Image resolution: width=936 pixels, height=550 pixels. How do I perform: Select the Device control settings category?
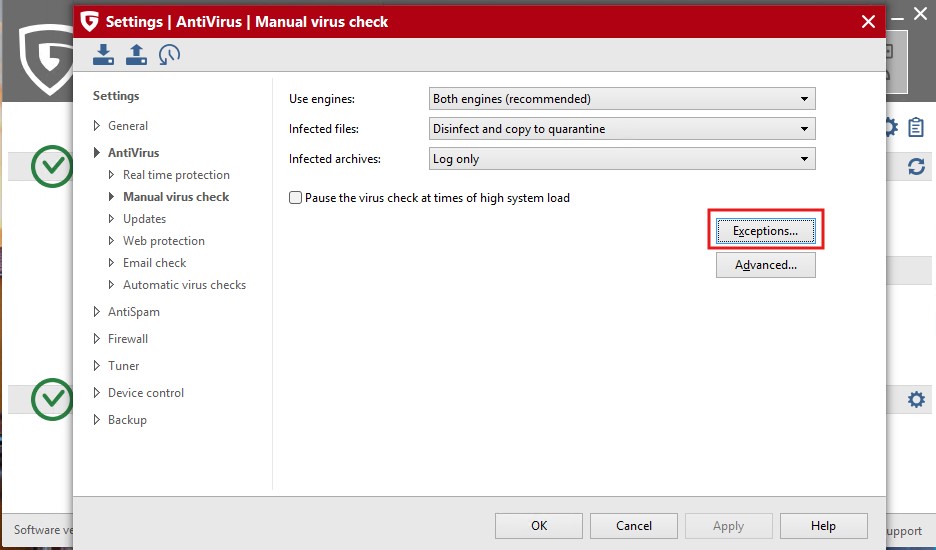coord(146,392)
